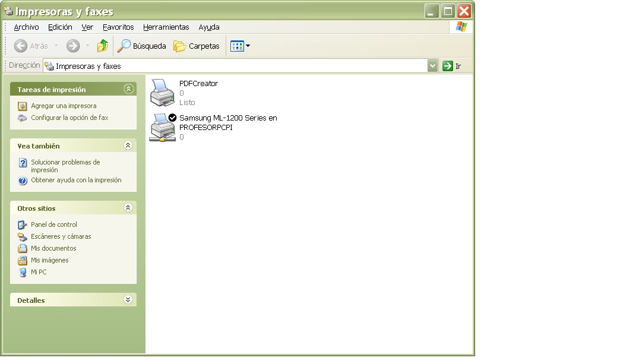Close the Impresoras y faxes window
The height and width of the screenshot is (364, 620).
(464, 11)
